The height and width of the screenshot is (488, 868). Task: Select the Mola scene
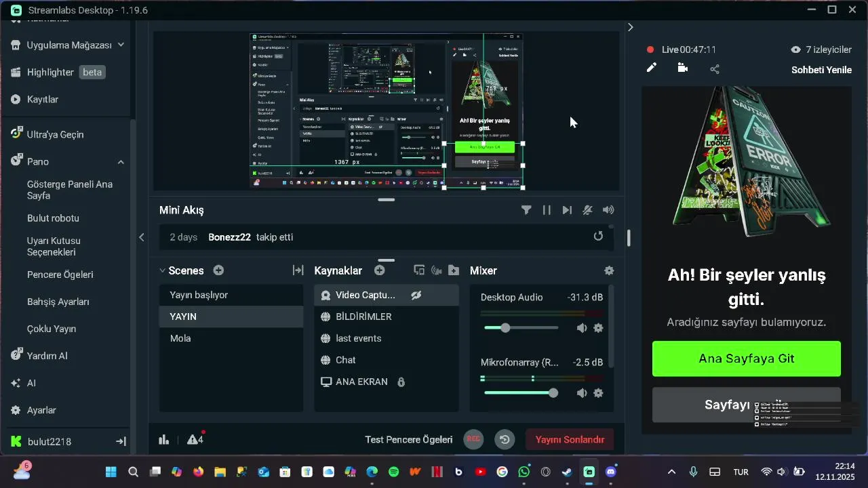pyautogui.click(x=231, y=338)
